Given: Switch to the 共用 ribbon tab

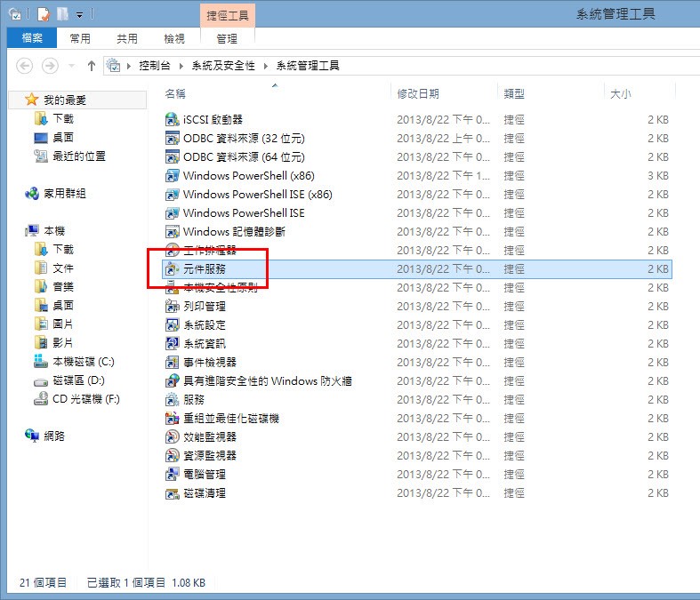Looking at the screenshot, I should click(x=127, y=39).
